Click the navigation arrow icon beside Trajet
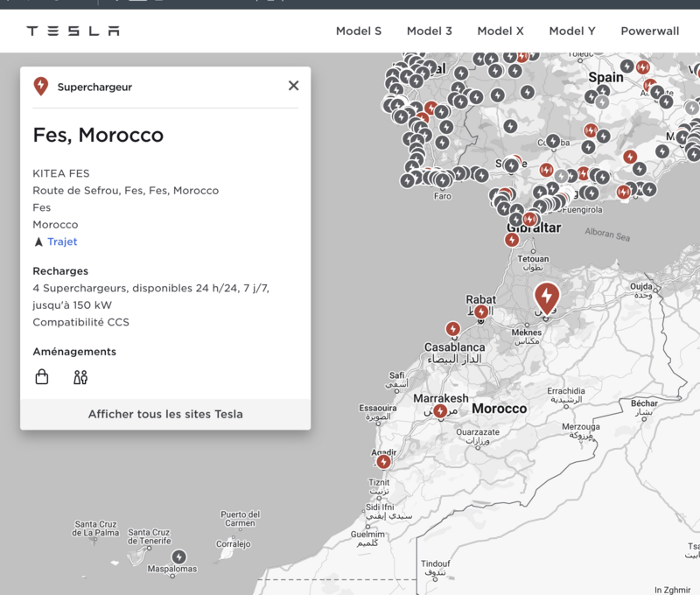 click(38, 241)
